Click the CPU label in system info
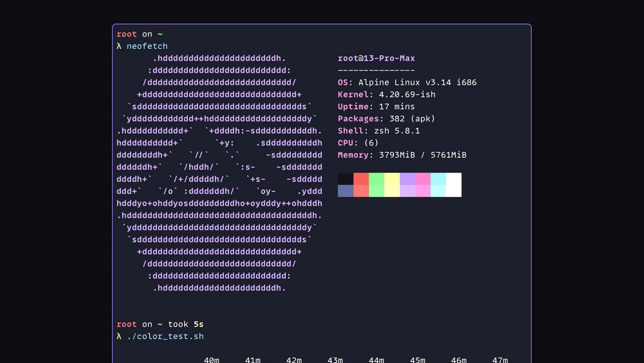The width and height of the screenshot is (644, 363). pyautogui.click(x=345, y=143)
